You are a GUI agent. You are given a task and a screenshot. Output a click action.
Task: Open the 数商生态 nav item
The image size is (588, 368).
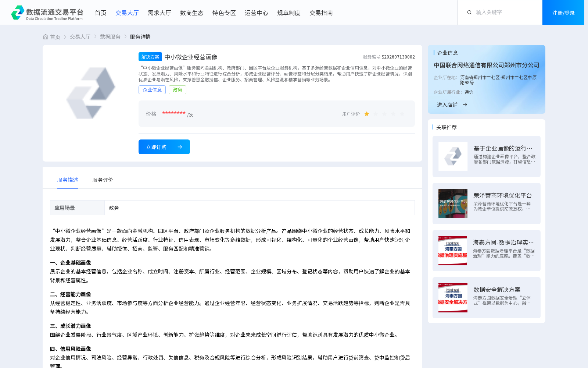[x=192, y=13]
